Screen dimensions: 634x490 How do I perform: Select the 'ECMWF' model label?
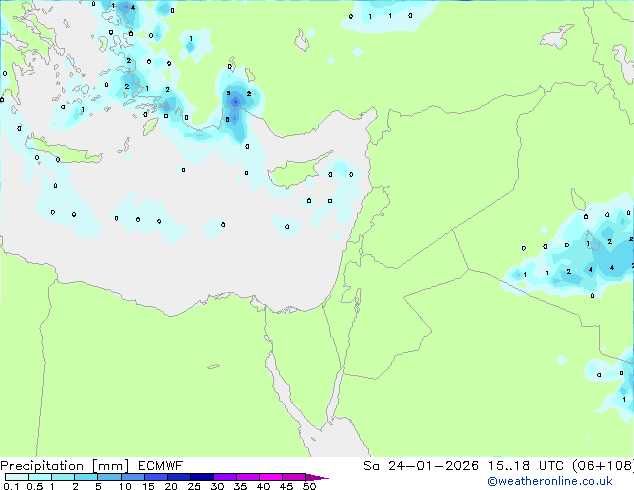pos(161,466)
